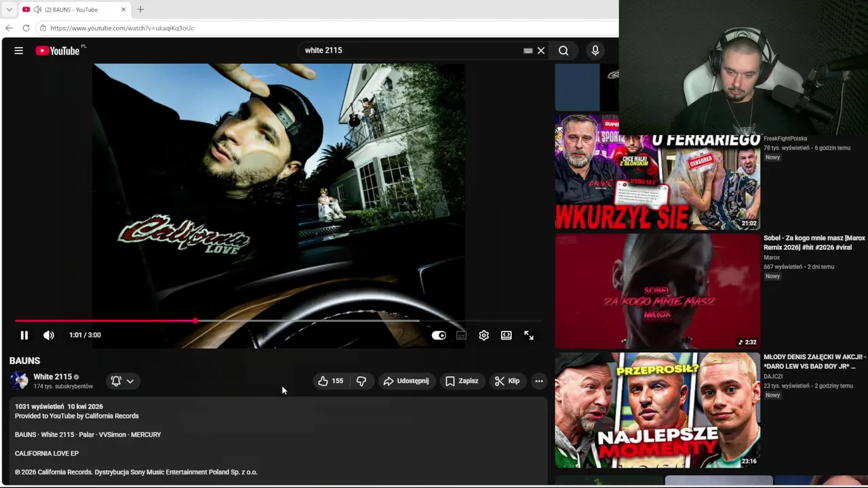Start voice search with microphone icon

click(x=595, y=50)
